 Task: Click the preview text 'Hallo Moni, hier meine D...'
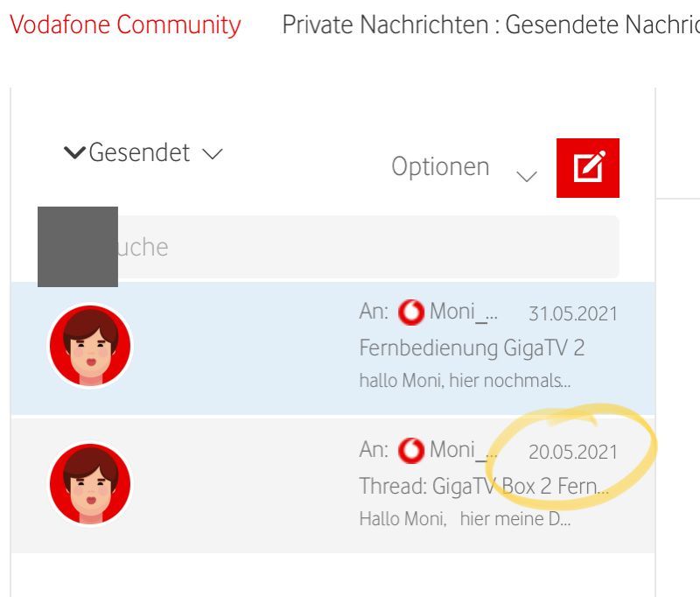465,519
